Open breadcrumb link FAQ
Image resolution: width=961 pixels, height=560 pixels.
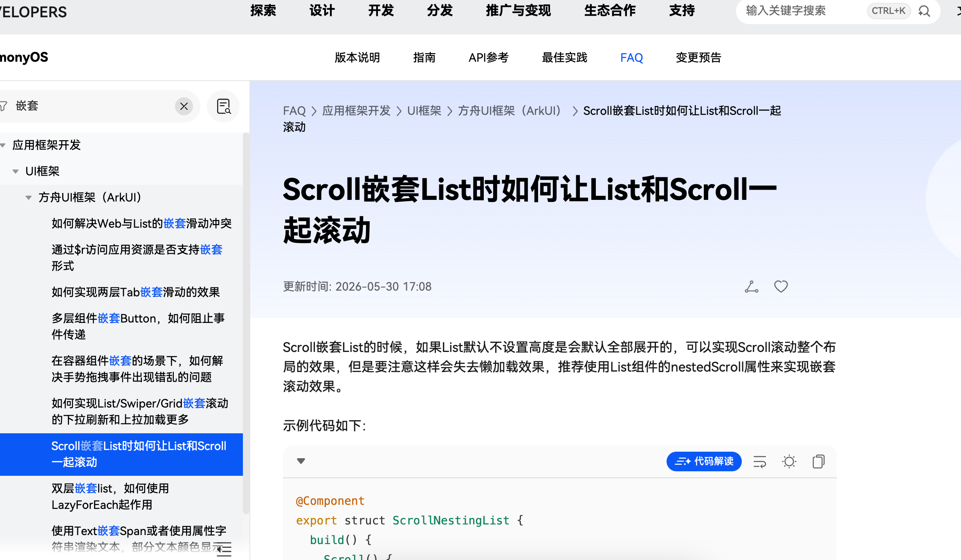294,111
